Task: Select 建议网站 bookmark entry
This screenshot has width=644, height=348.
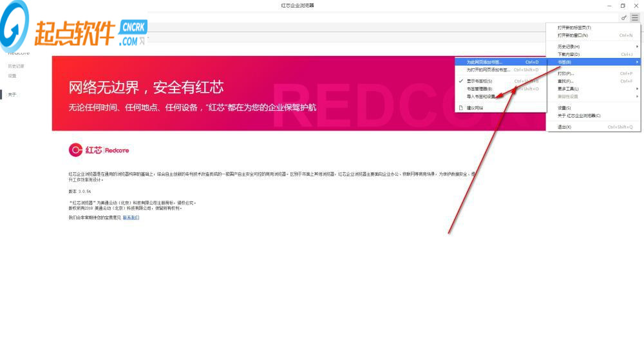Action: pyautogui.click(x=500, y=108)
